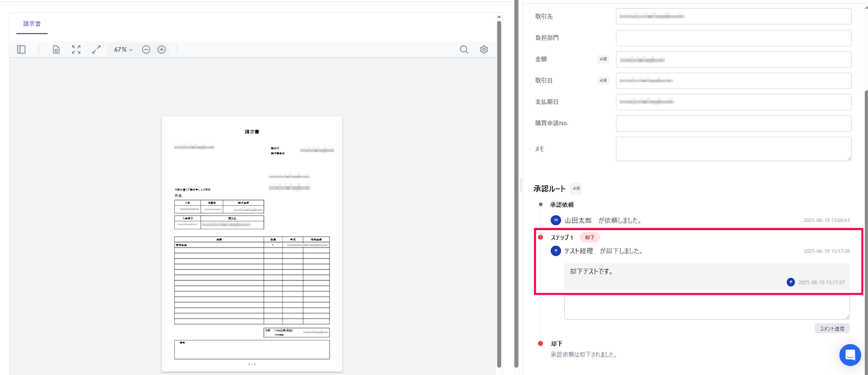The width and height of the screenshot is (868, 375).
Task: Click the PDF viewer vertical scrollbar
Action: coord(499,194)
